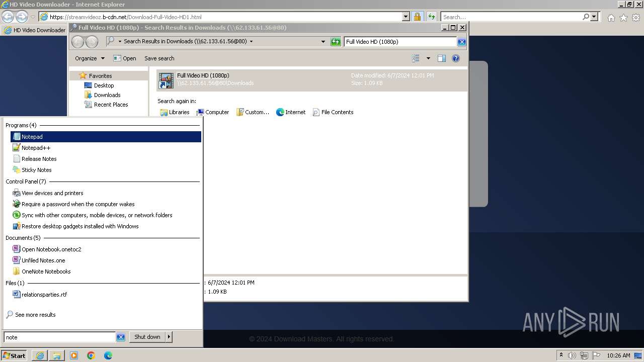
Task: Open the Organize menu in Explorer
Action: (90, 58)
